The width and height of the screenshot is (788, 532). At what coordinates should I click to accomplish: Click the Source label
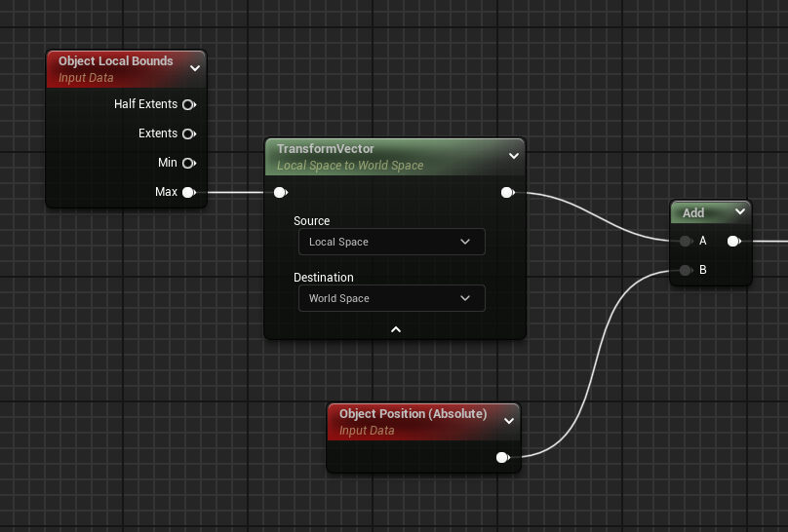[311, 221]
